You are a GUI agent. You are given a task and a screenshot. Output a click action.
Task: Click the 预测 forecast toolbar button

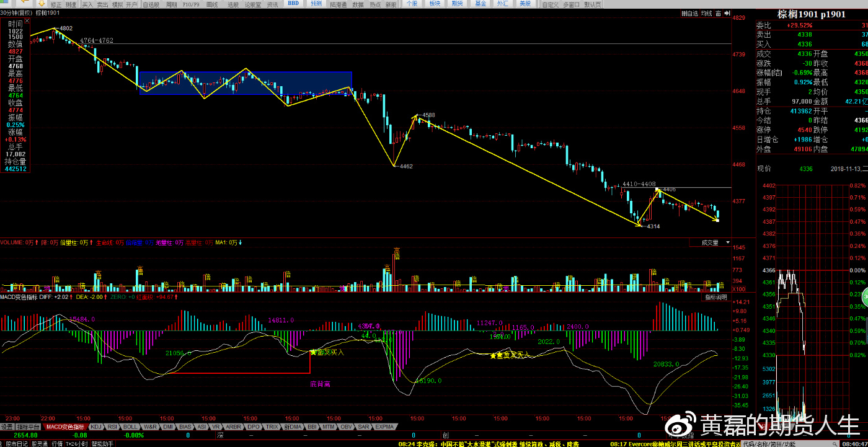tap(317, 4)
